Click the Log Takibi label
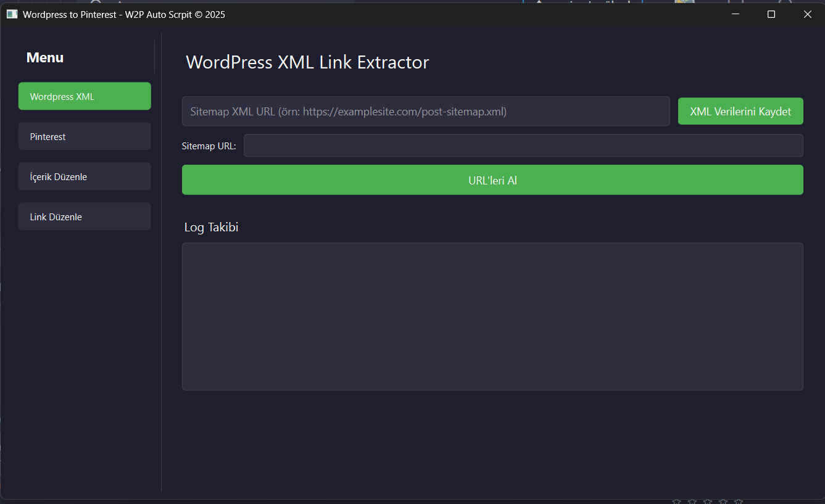Screen dimensions: 825x504 pos(211,227)
